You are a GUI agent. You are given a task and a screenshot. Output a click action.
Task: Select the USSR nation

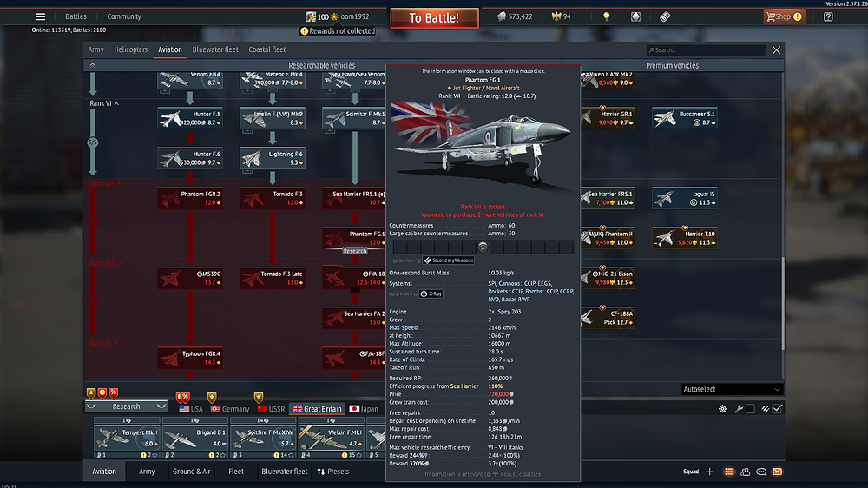(271, 409)
